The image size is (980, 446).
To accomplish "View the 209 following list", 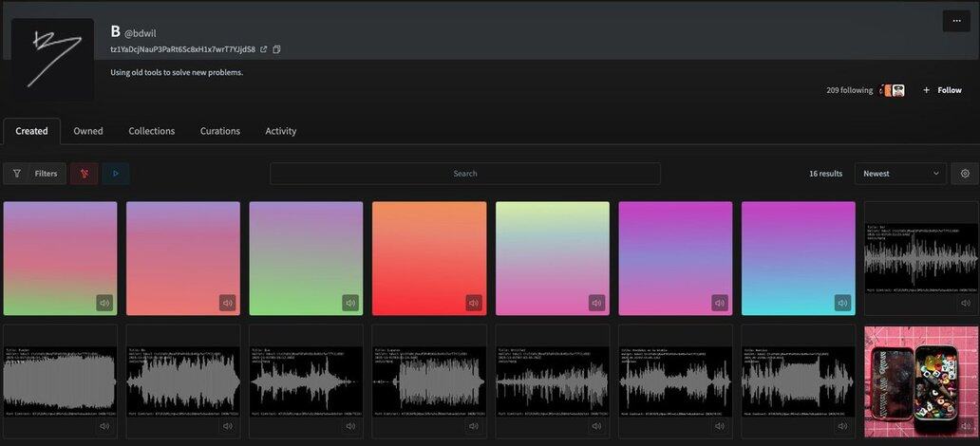I will click(x=849, y=90).
